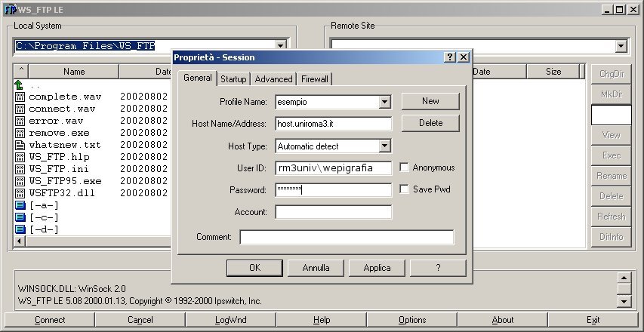Tick the Save Pwd checkbox

tap(404, 189)
